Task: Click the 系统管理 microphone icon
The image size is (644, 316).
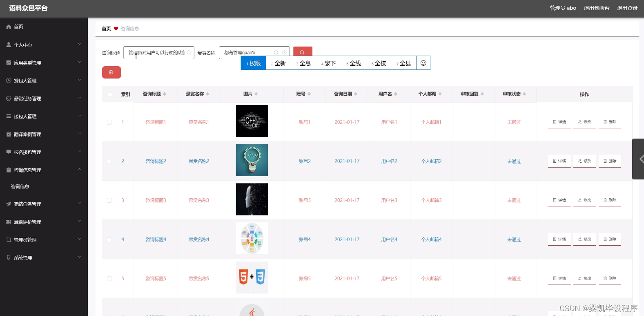Action: click(9, 258)
